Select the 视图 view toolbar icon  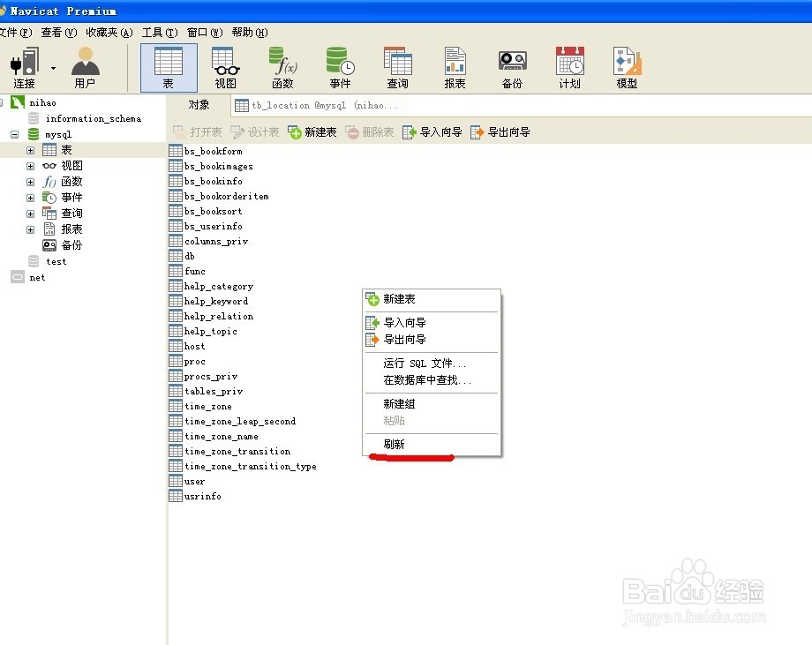(x=226, y=68)
